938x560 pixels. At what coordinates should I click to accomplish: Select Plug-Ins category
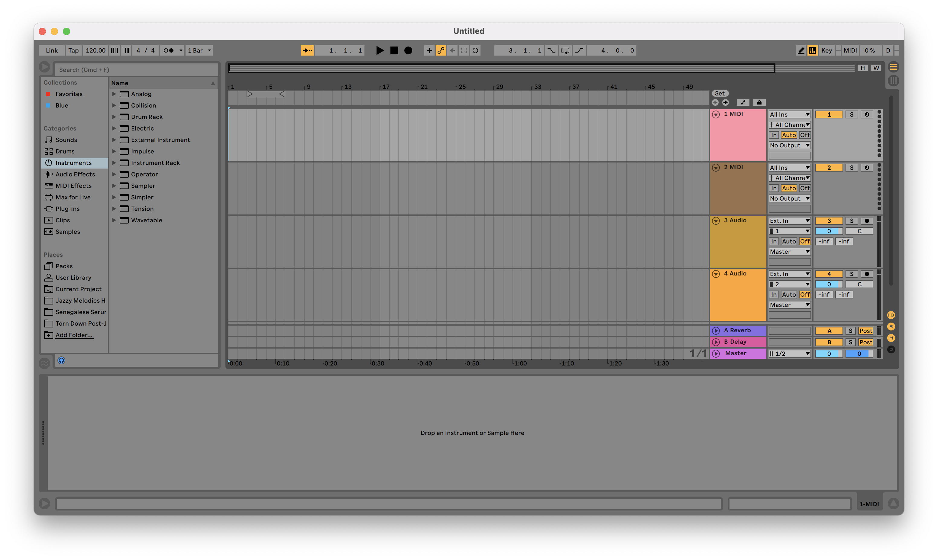coord(74,209)
